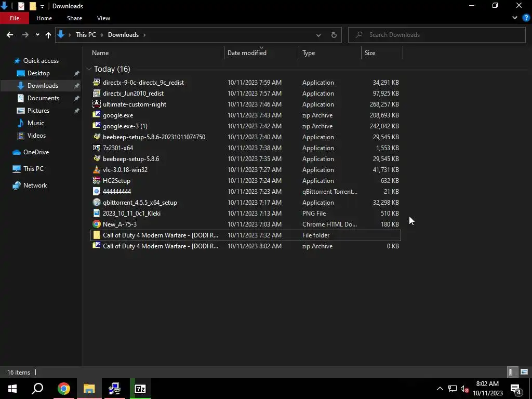Click the google.exe zip archive icon
Screen dimensions: 532x399
97,115
